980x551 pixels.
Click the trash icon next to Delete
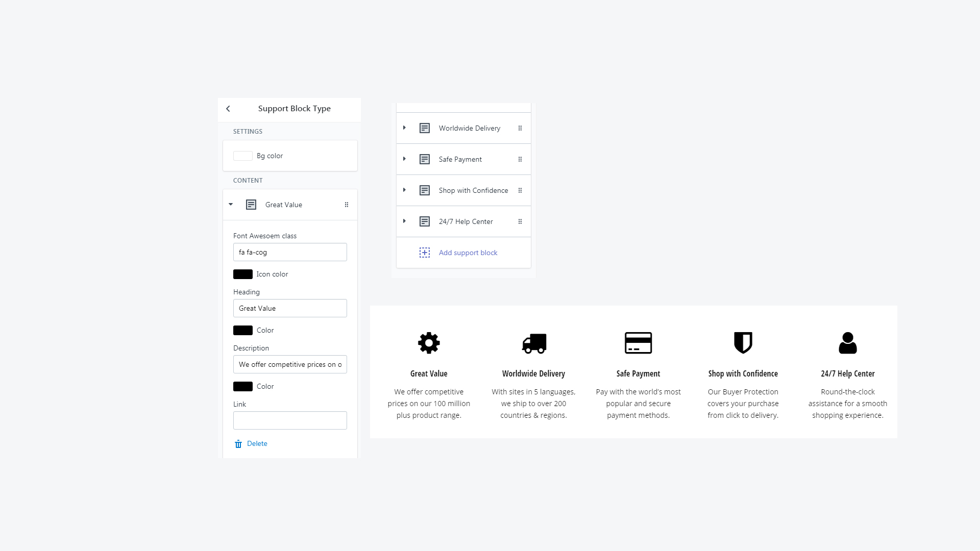[x=238, y=444]
